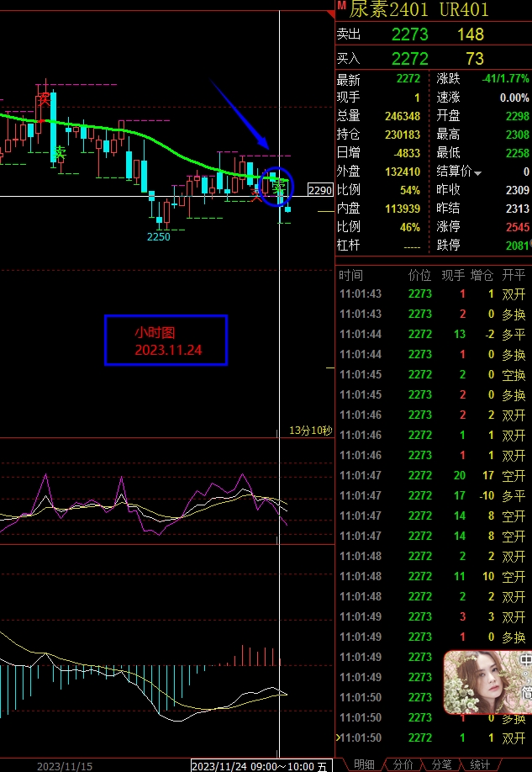Select the contract title 尿素2401 UR401
Viewport: 532px width, 772px height.
[x=419, y=9]
